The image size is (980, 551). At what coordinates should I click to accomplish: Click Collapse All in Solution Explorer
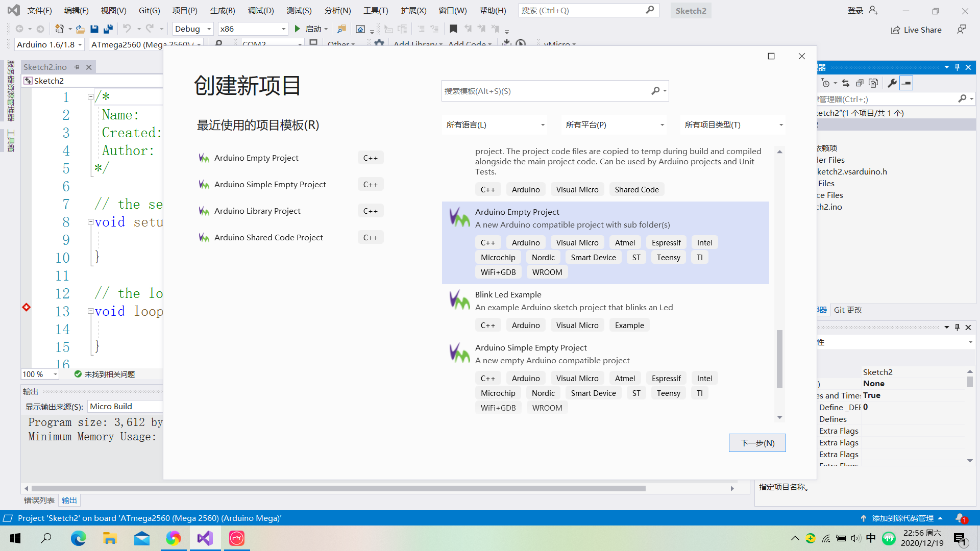pos(860,83)
